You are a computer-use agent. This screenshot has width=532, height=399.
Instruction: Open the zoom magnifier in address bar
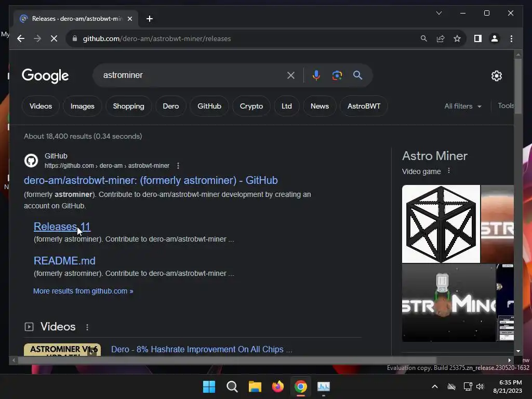tap(424, 38)
